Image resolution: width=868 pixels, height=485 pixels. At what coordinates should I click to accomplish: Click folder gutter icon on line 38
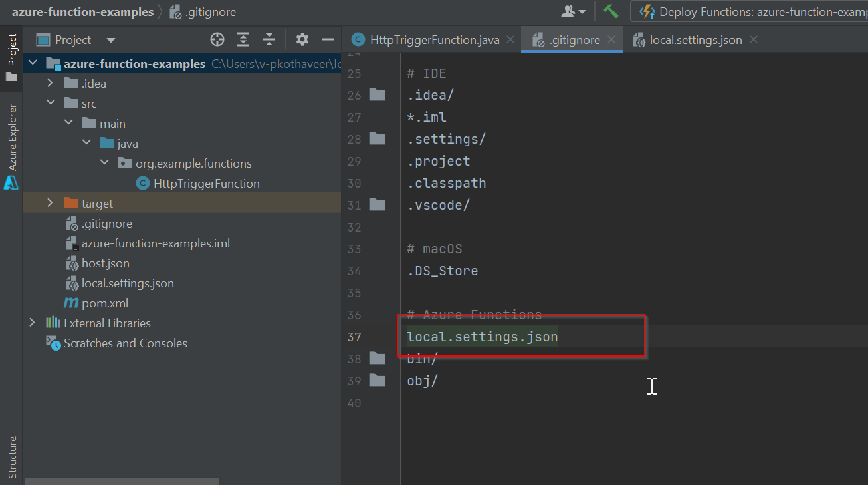[378, 358]
